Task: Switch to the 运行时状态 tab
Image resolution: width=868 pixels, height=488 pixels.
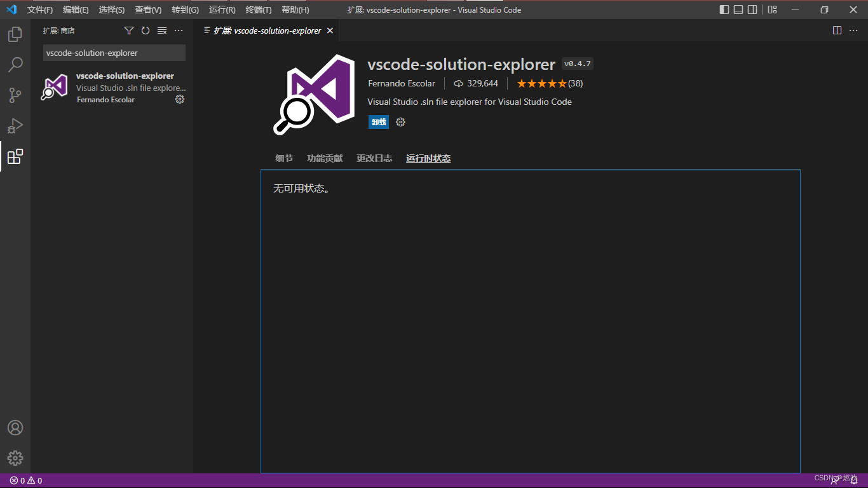Action: [428, 158]
